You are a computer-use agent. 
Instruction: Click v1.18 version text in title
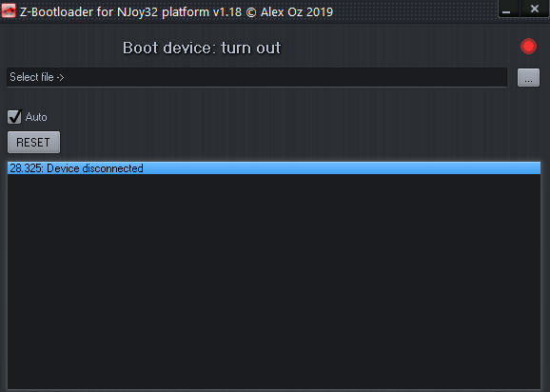226,12
